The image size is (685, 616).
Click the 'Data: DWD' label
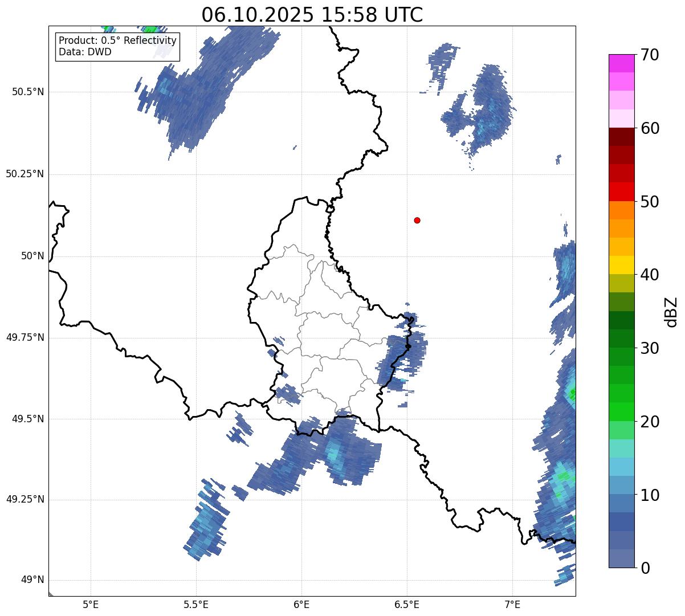coord(85,52)
